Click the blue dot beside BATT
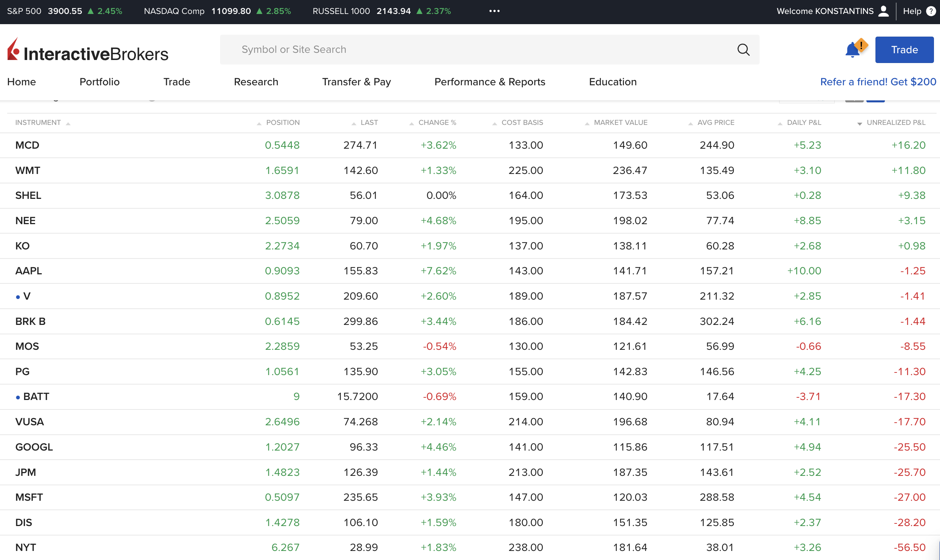 pyautogui.click(x=18, y=397)
